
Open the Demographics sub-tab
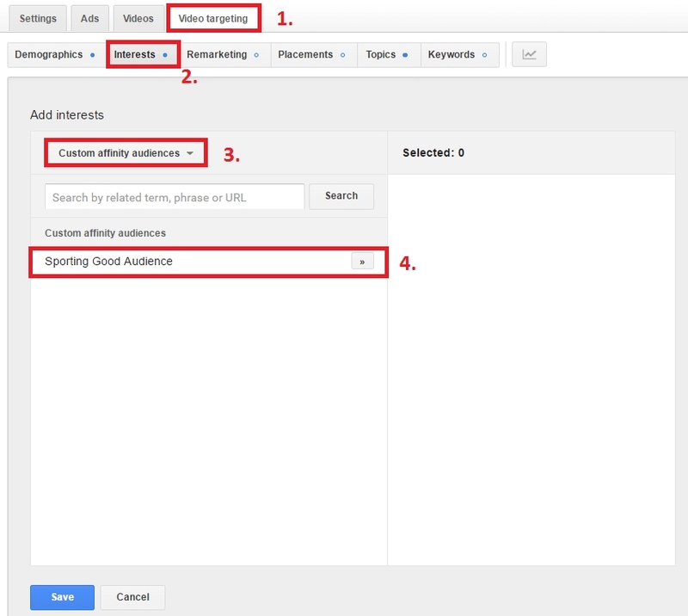(x=50, y=53)
